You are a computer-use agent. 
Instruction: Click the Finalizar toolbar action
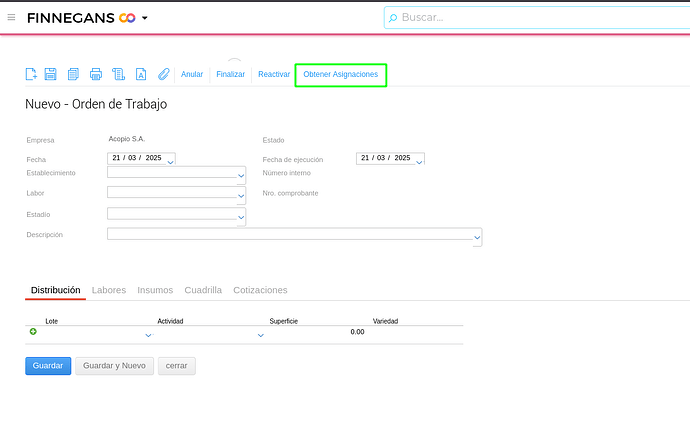coord(230,75)
